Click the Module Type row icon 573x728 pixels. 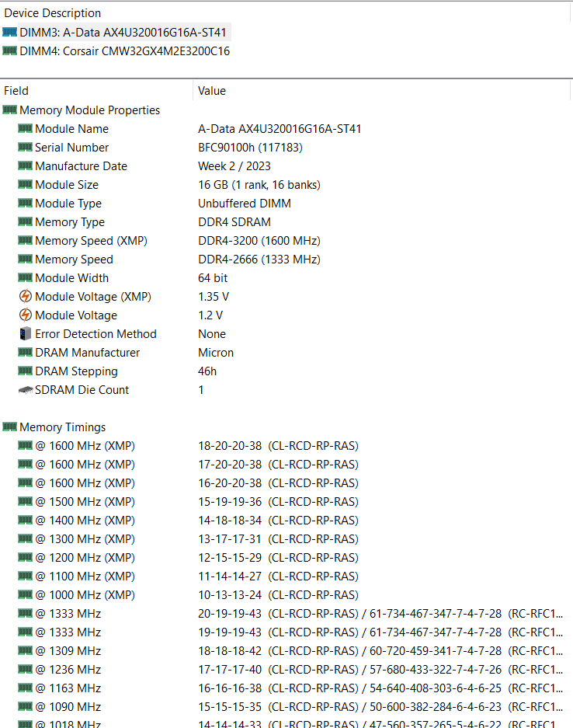(25, 203)
